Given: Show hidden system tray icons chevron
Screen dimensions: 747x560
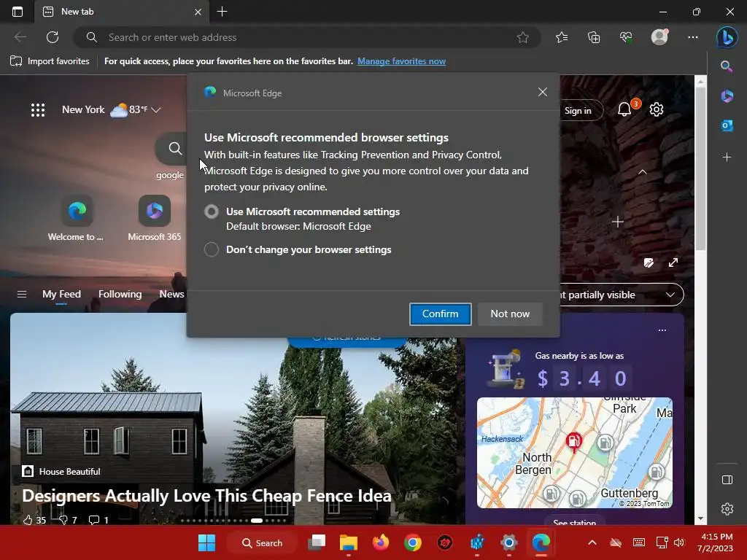Looking at the screenshot, I should pos(592,542).
